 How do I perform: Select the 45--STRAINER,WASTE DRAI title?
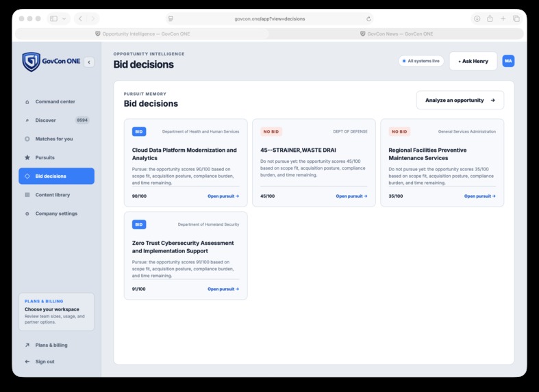click(298, 150)
